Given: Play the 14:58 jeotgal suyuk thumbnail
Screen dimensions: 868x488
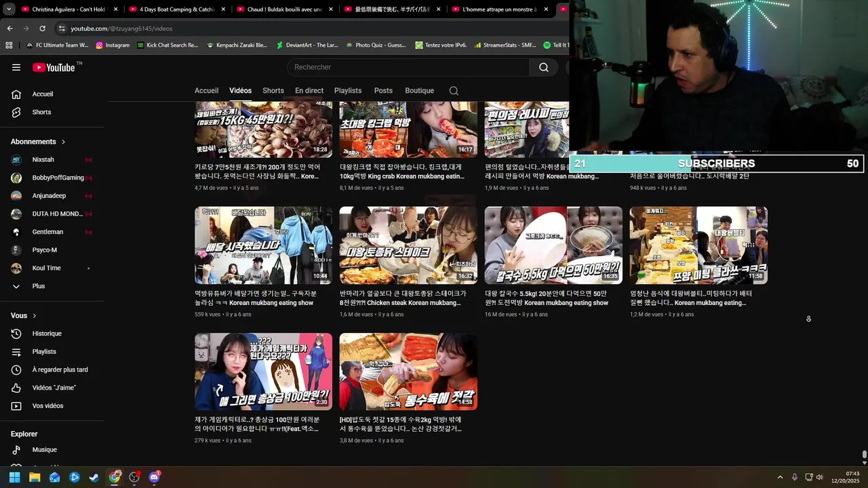Looking at the screenshot, I should point(408,371).
